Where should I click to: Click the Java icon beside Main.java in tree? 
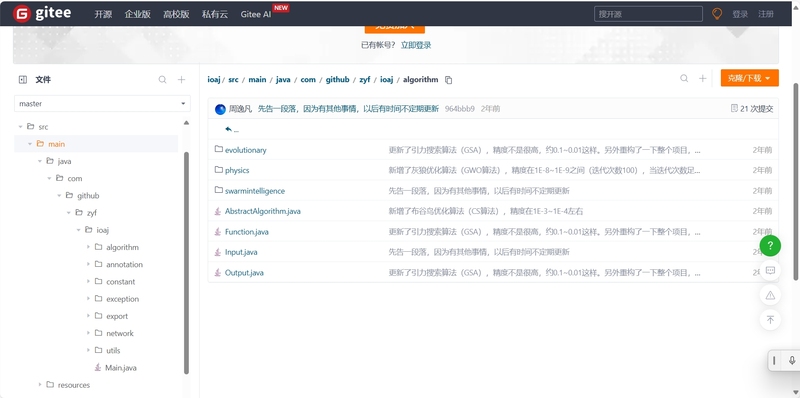pos(98,367)
